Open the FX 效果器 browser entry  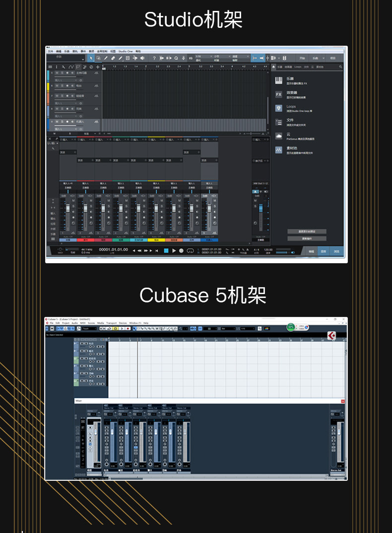pos(291,94)
